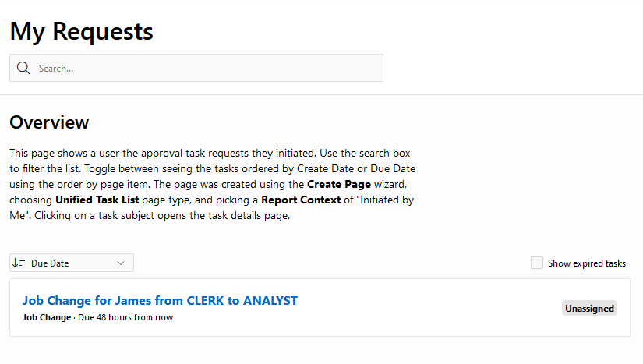Focus the Search text field
The width and height of the screenshot is (643, 364).
coord(196,68)
